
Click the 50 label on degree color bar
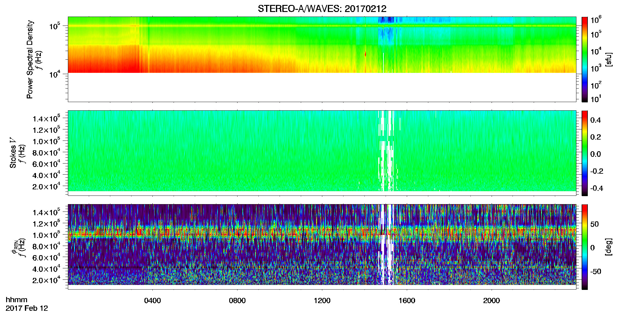[594, 224]
